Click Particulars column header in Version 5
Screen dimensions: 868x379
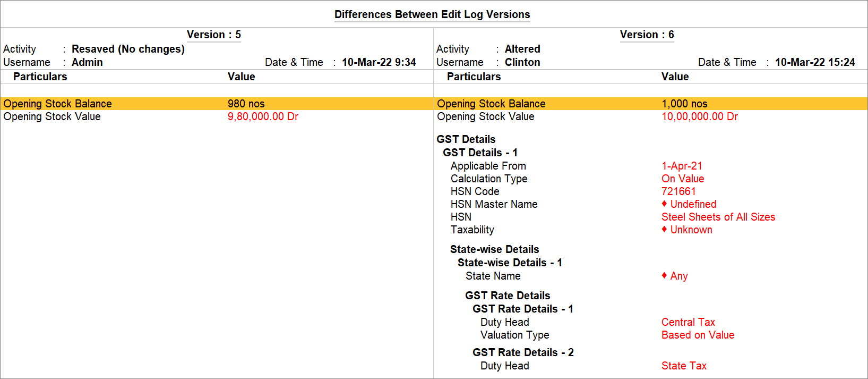[x=40, y=77]
